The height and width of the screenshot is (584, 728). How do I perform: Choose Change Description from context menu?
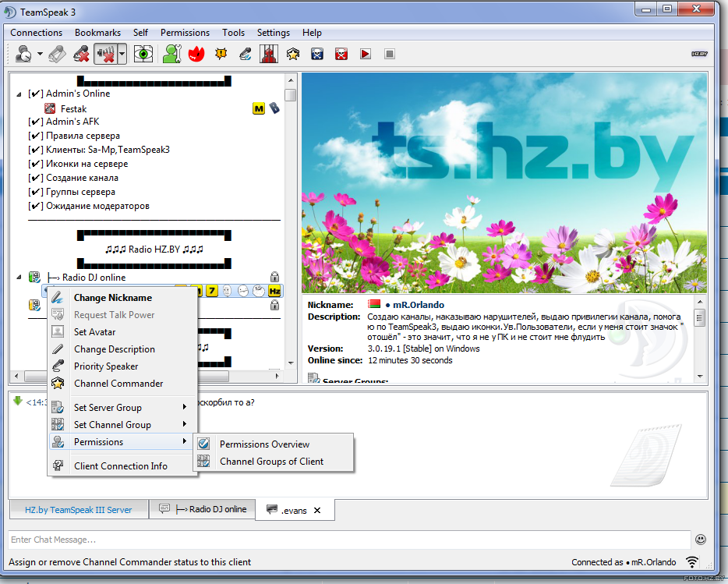click(122, 349)
